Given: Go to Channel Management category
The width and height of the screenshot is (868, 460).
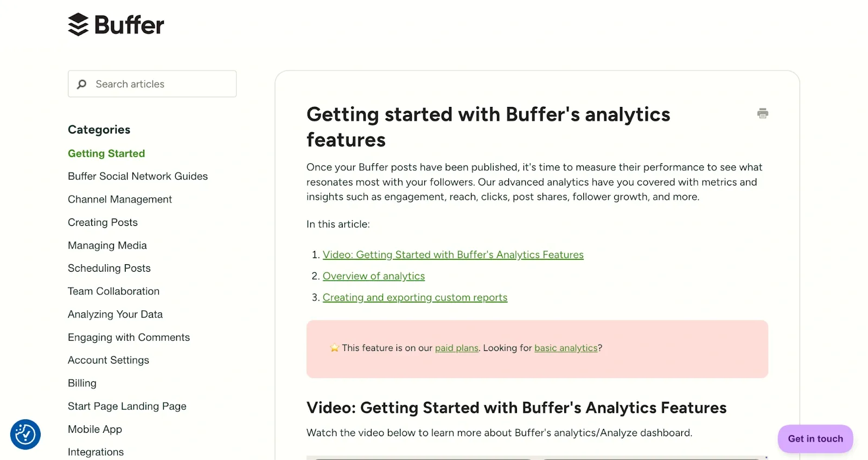Looking at the screenshot, I should 120,200.
